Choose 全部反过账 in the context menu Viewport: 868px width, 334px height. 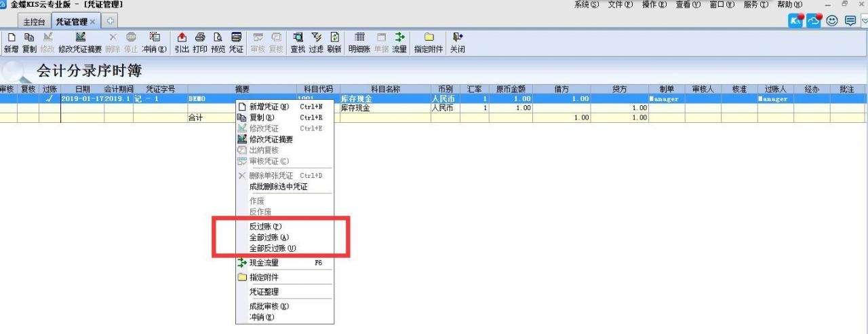pos(284,248)
